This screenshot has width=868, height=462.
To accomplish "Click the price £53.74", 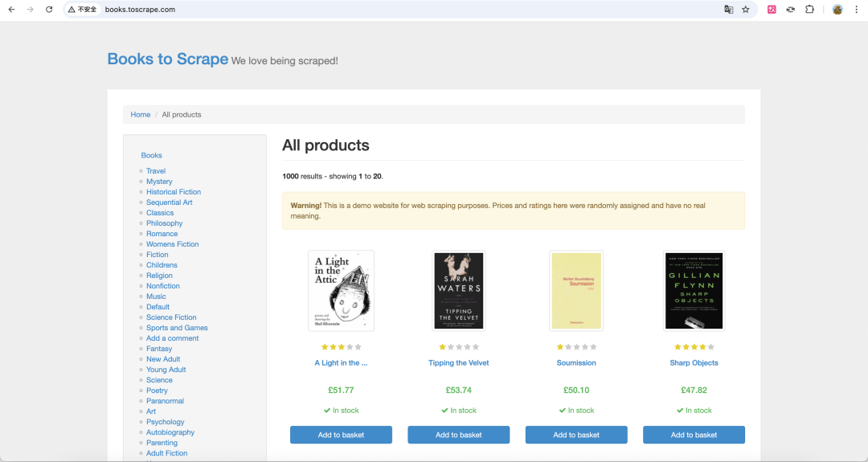I will (459, 390).
